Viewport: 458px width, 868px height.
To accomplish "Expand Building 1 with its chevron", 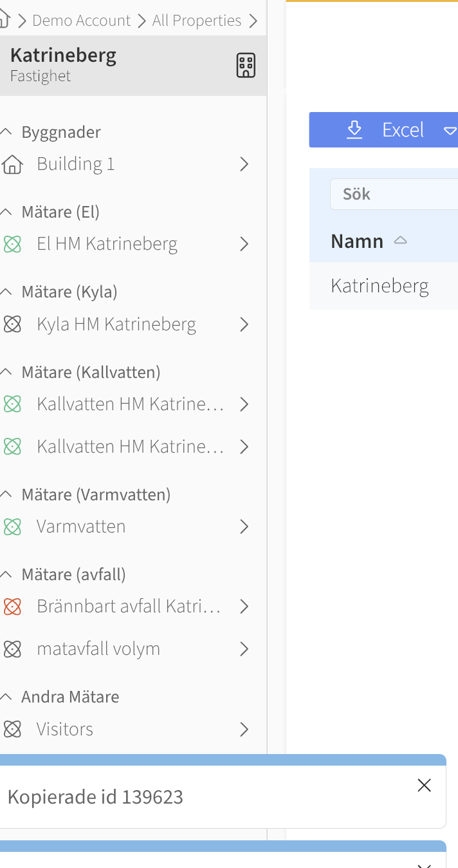I will tap(244, 164).
